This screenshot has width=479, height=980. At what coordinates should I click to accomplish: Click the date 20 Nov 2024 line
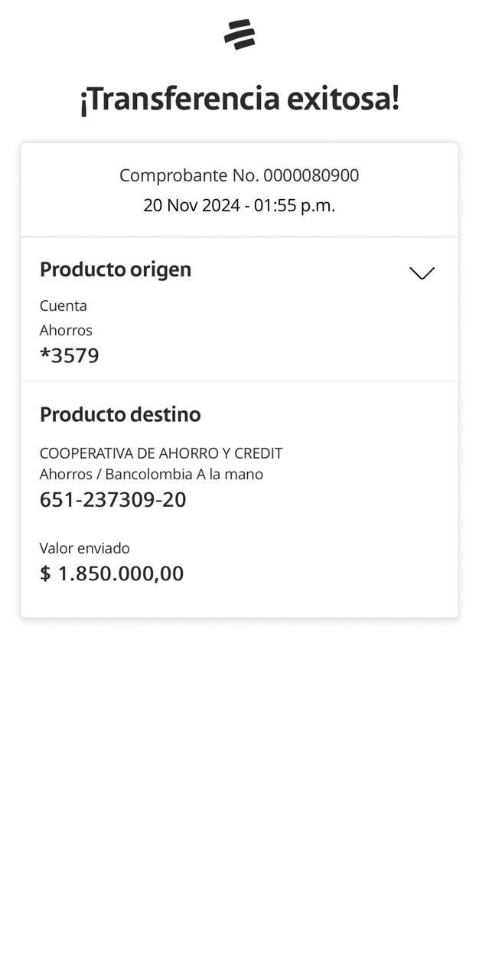239,205
